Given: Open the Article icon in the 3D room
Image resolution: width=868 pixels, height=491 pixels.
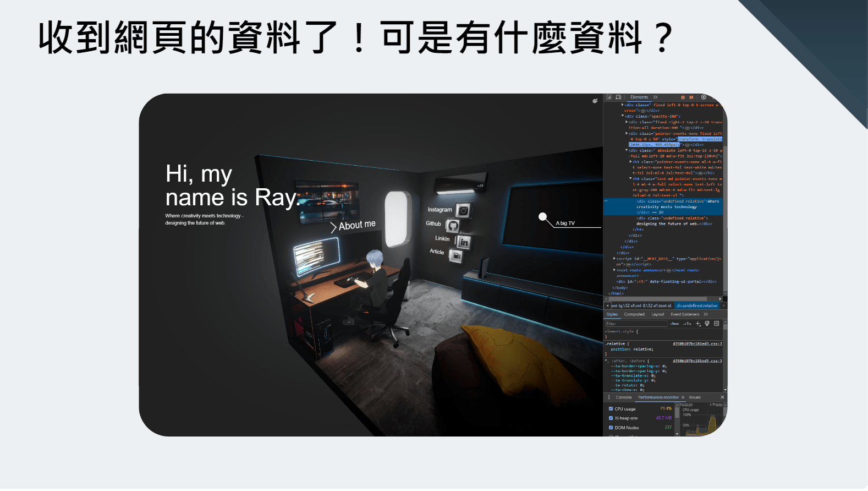Looking at the screenshot, I should pos(455,255).
